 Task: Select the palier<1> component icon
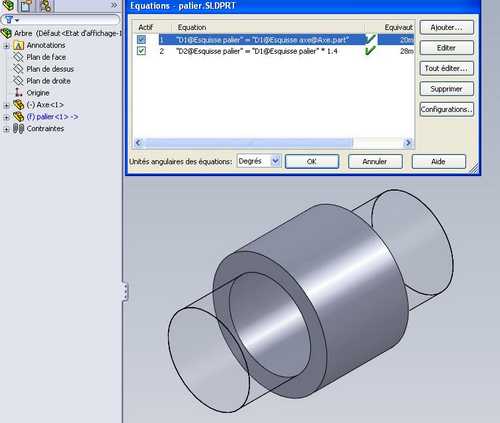tap(18, 116)
